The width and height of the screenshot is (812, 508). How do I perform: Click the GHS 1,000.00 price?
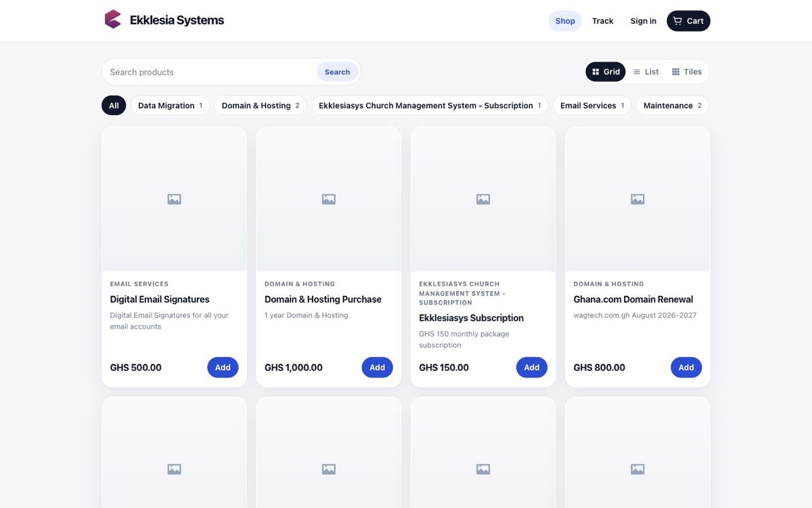[294, 368]
